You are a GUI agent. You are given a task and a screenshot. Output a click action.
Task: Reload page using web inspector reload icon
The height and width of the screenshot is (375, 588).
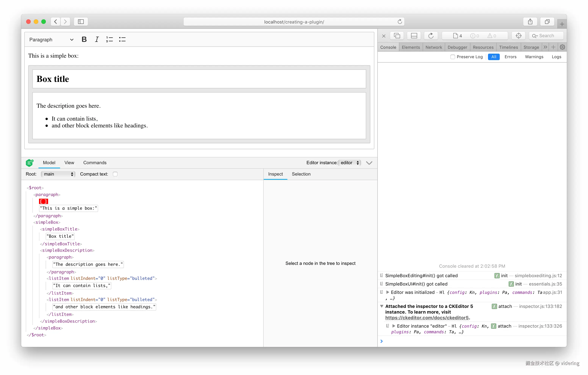431,36
